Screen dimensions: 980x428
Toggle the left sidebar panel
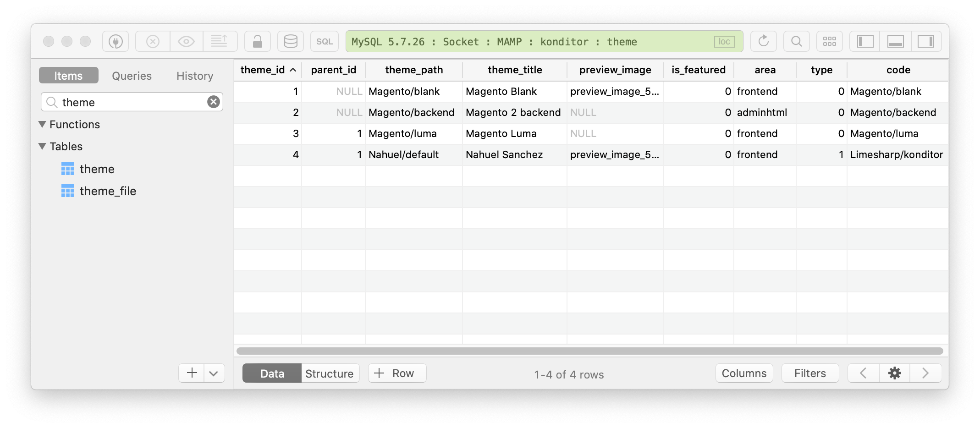pos(865,42)
